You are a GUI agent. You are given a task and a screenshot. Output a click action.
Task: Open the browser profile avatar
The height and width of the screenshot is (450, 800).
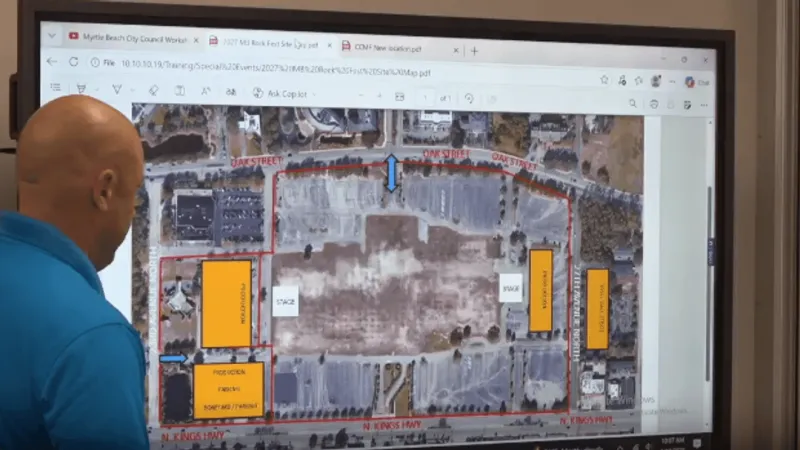pyautogui.click(x=656, y=81)
